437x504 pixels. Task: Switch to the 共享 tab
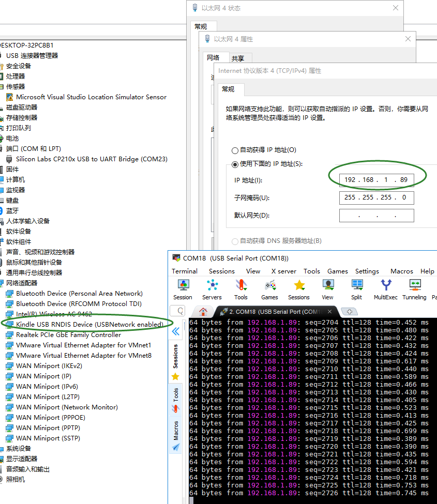[x=238, y=58]
